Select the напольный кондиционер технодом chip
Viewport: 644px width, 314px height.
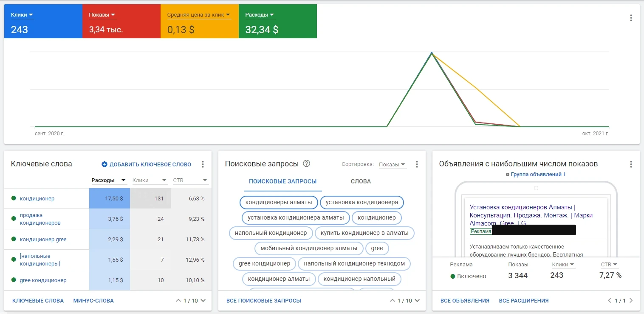coord(354,264)
